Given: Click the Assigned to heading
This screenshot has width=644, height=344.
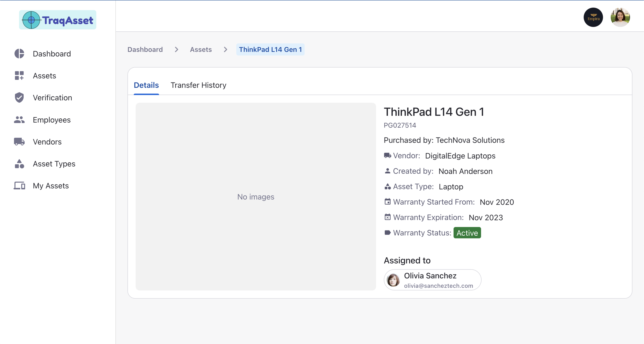Looking at the screenshot, I should point(407,260).
